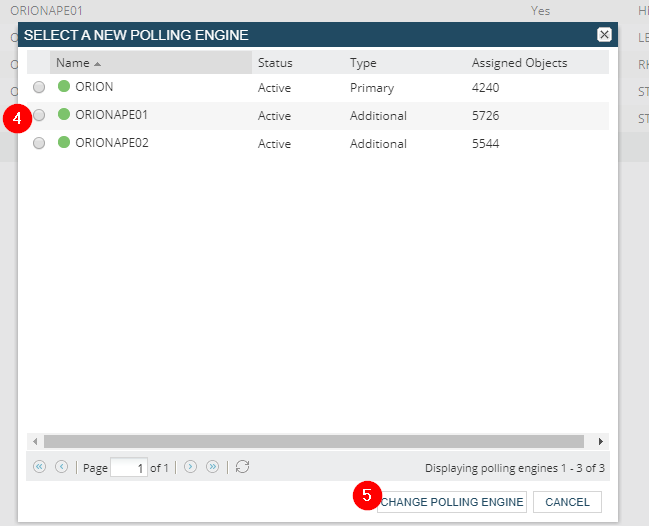649x526 pixels.
Task: Go to the next page
Action: tap(190, 467)
